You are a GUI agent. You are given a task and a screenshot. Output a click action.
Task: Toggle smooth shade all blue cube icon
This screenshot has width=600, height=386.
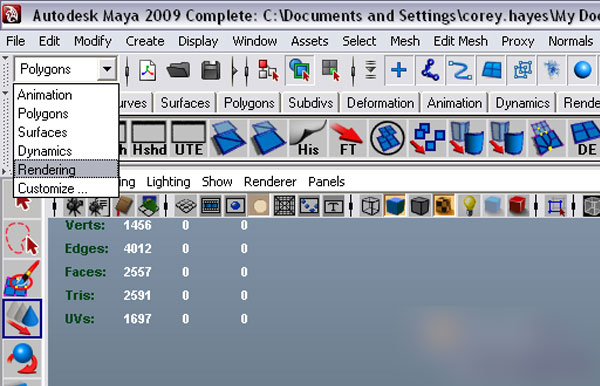click(x=395, y=206)
